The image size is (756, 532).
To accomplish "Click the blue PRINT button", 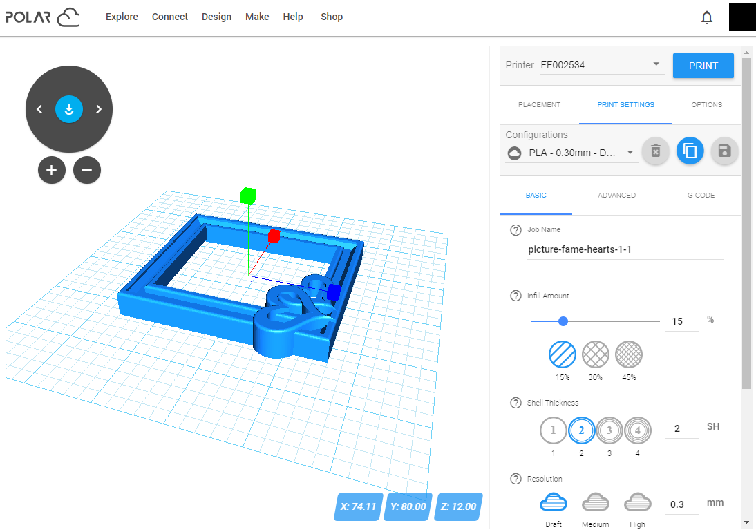I will 703,66.
